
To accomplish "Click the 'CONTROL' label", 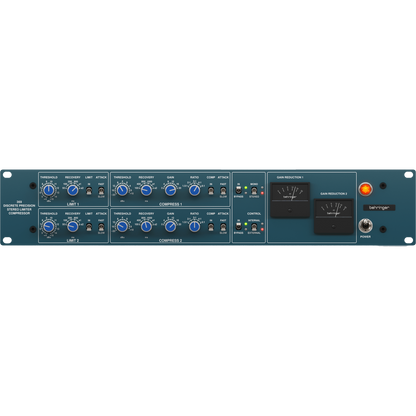I will click(254, 214).
